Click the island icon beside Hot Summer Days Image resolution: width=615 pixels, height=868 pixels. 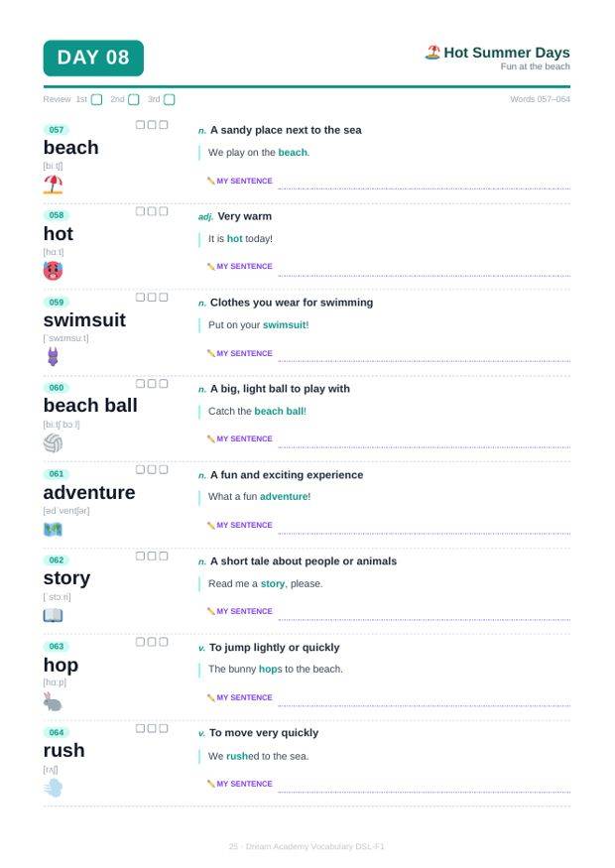(432, 53)
